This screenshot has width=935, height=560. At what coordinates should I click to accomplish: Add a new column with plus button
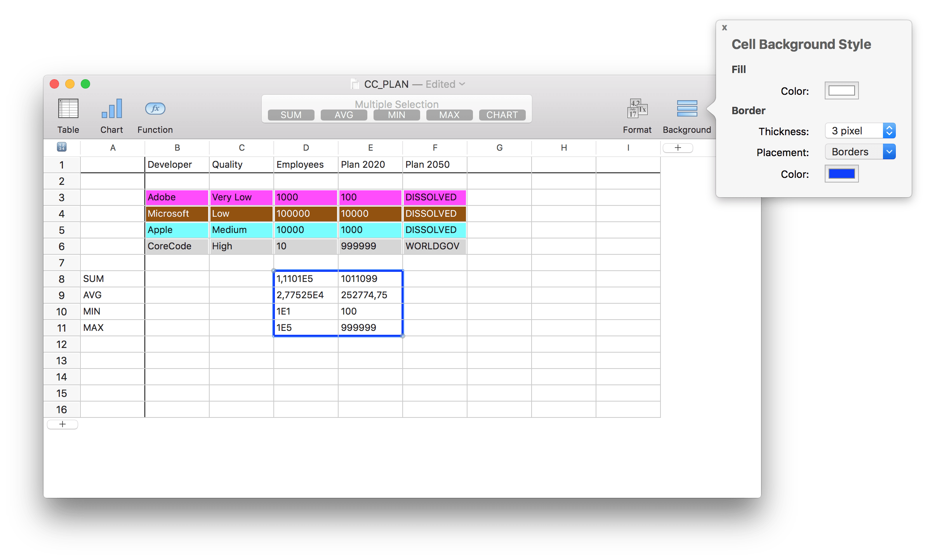[x=678, y=148]
